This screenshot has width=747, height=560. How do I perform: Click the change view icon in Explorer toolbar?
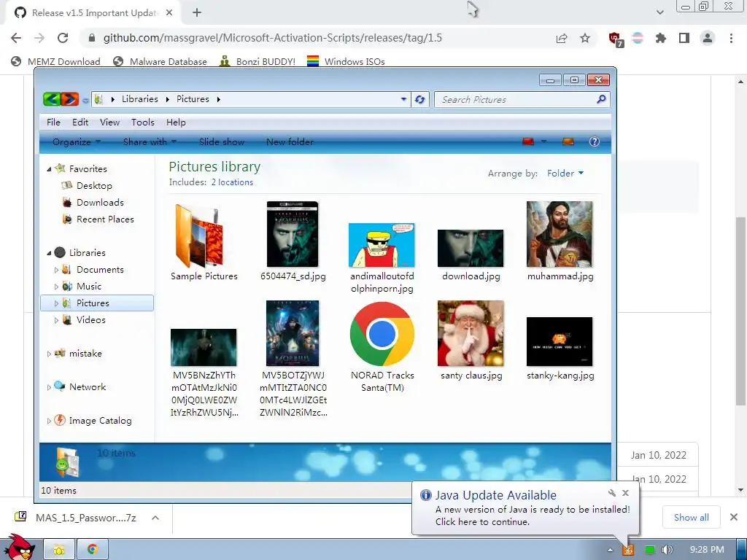click(x=528, y=141)
